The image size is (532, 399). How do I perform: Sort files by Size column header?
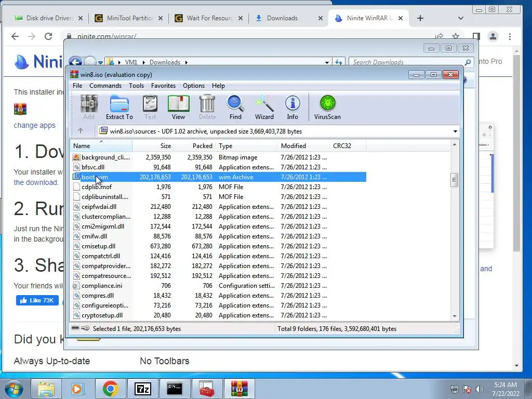coord(153,146)
